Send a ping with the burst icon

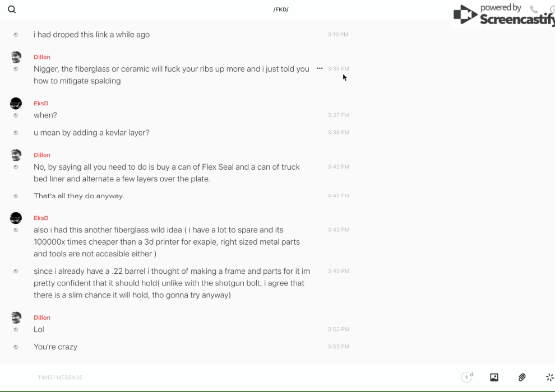[549, 377]
